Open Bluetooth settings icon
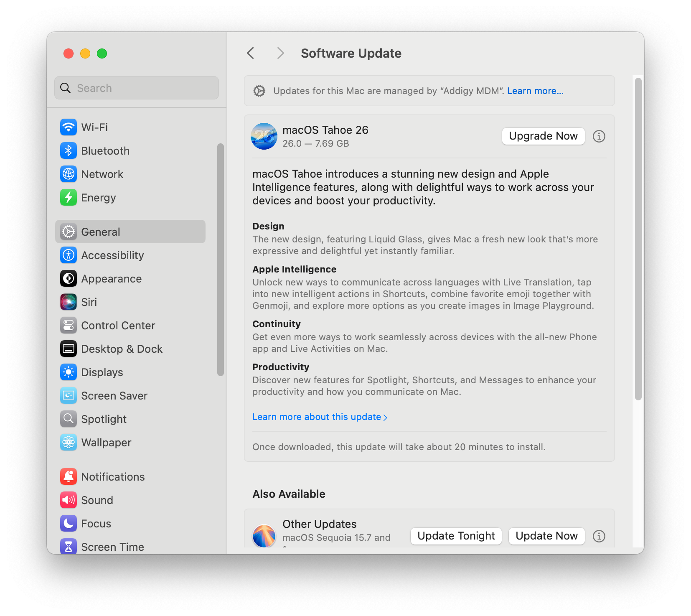691x616 pixels. (69, 151)
